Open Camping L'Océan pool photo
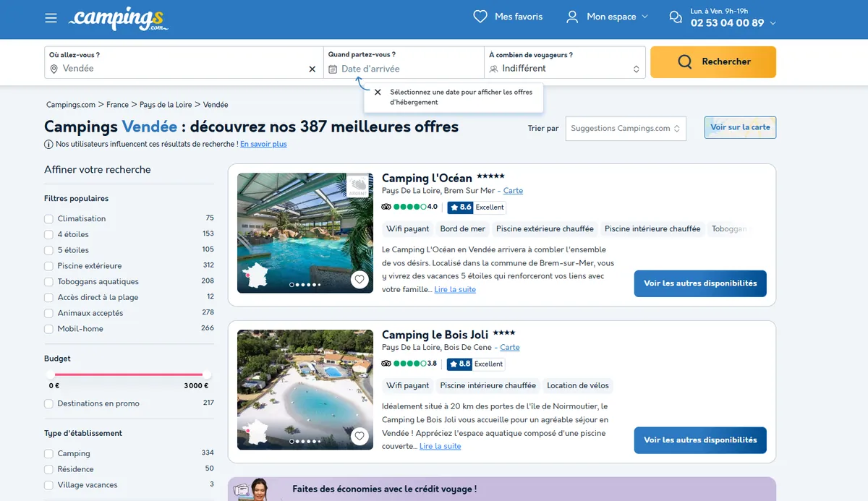Viewport: 868px width, 501px height. pyautogui.click(x=305, y=233)
